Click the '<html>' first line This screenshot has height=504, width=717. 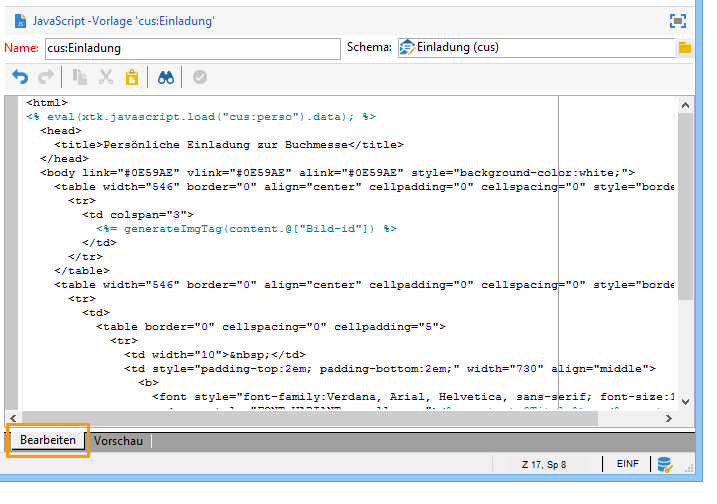(47, 102)
